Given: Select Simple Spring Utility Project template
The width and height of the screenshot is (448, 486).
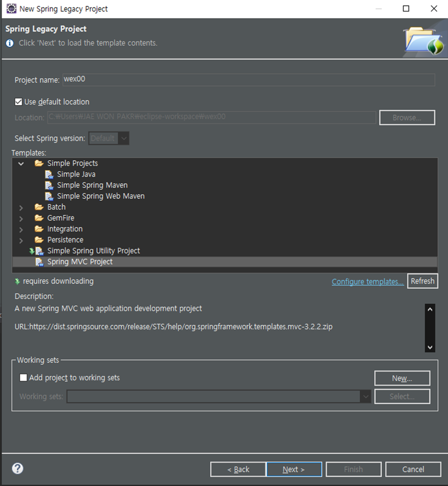Looking at the screenshot, I should (x=94, y=251).
